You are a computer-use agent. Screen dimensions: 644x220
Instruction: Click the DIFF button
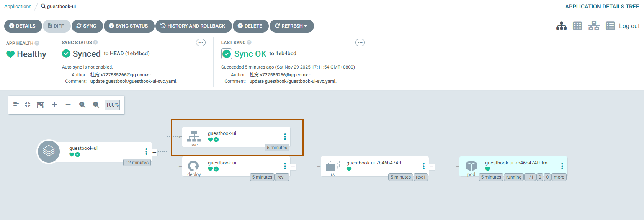57,26
